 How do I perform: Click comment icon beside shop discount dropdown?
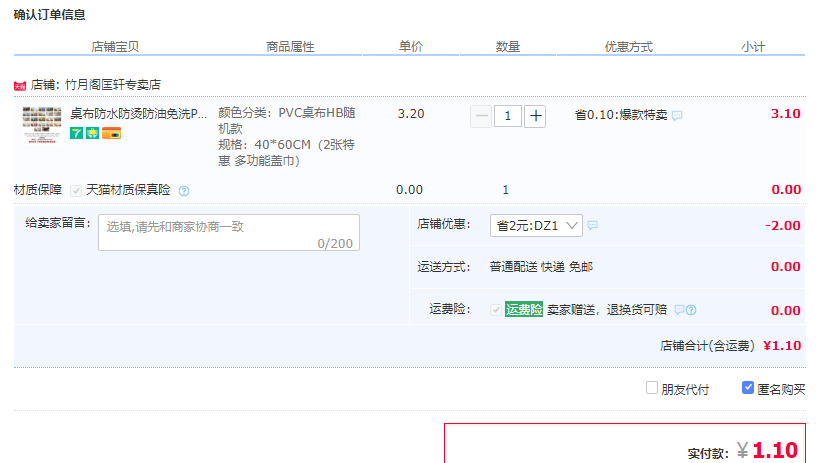click(593, 226)
